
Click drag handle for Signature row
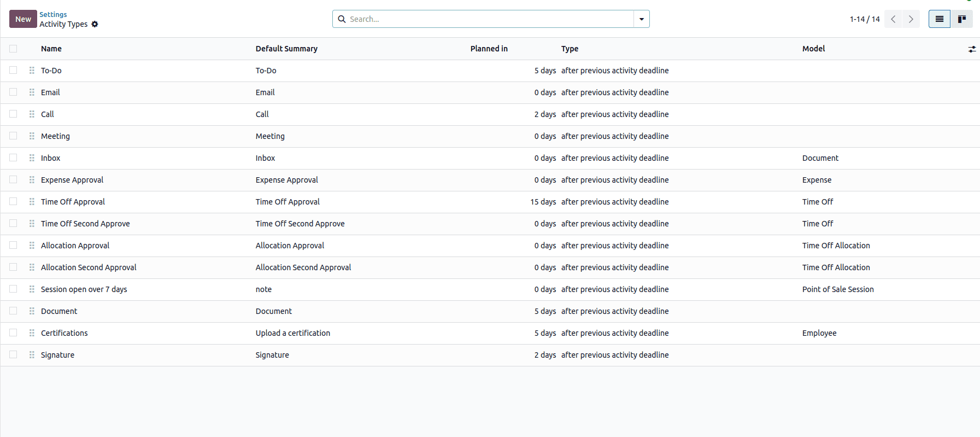[x=32, y=355]
